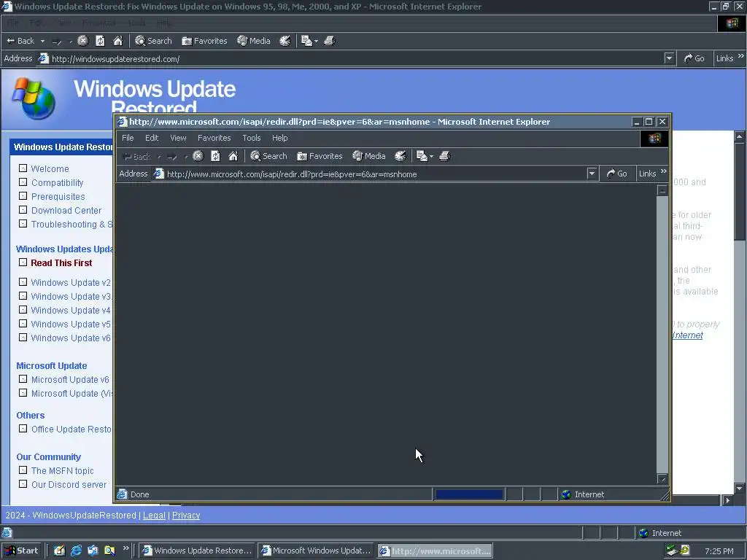Stop loading in the background Windows Update Restored window
The height and width of the screenshot is (560, 747).
tap(83, 41)
